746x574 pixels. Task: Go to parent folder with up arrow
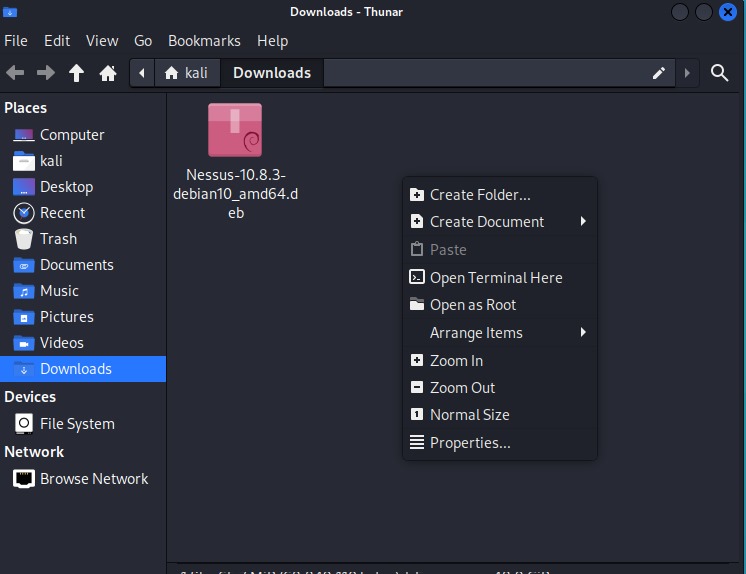click(x=76, y=73)
